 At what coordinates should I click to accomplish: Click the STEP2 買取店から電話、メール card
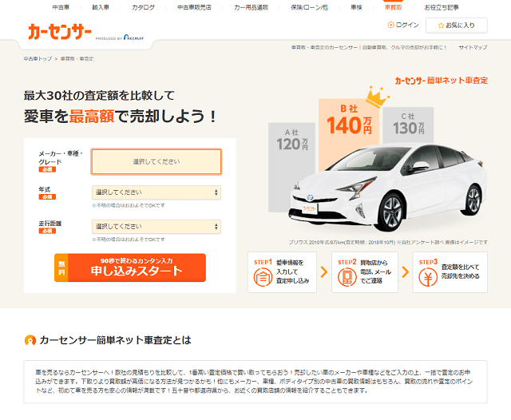tap(365, 272)
